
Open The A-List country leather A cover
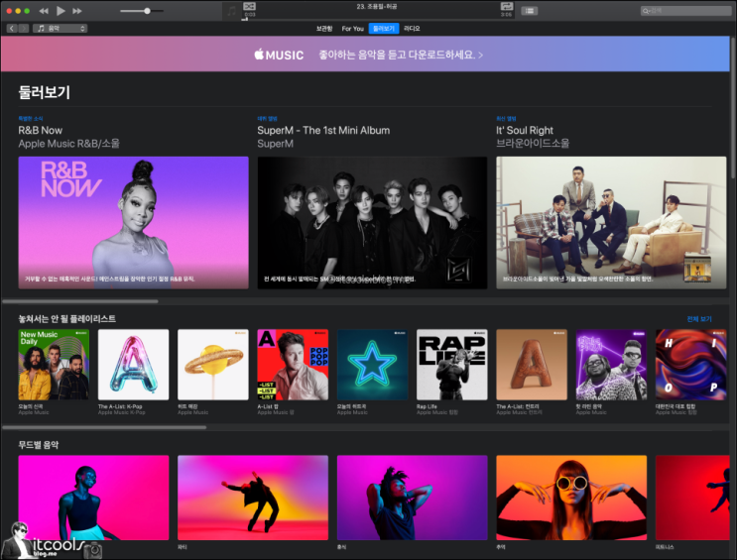tap(532, 365)
